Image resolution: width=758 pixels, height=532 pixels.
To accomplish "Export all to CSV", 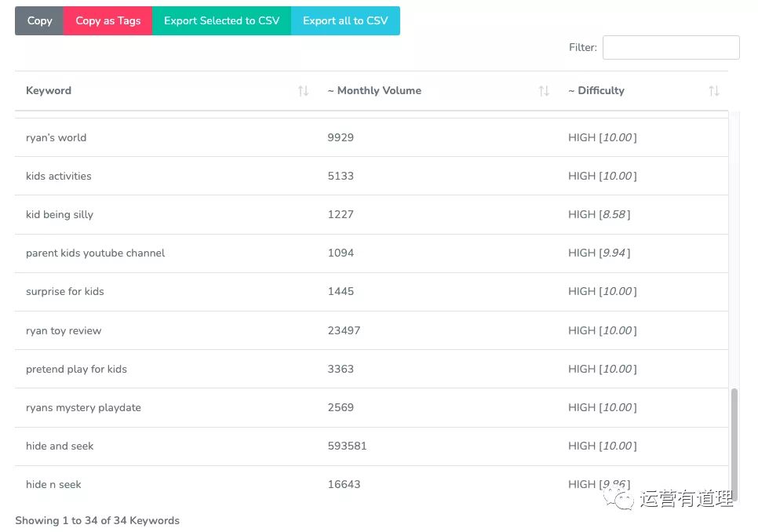I will pyautogui.click(x=345, y=20).
